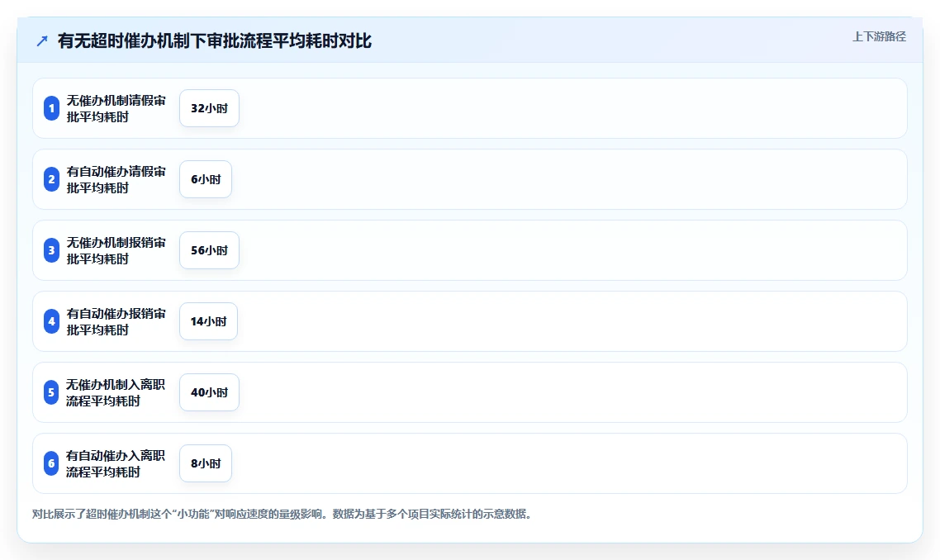Viewport: 940px width, 560px height.
Task: Click label 有自动催办请假审批平均耗时
Action: 116,179
